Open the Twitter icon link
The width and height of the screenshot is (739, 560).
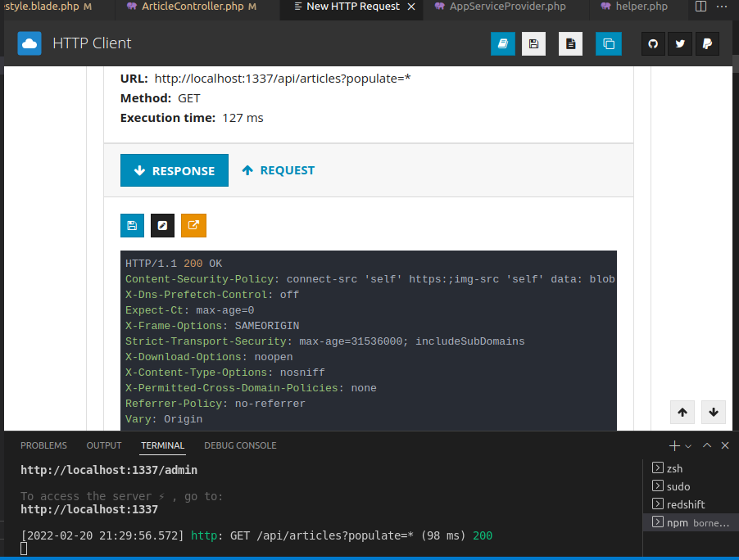(x=680, y=44)
